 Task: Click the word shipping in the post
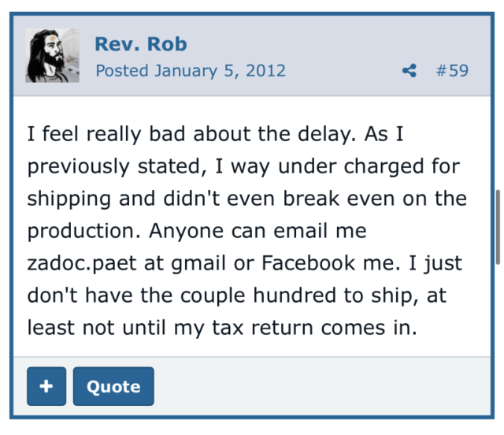pos(70,199)
